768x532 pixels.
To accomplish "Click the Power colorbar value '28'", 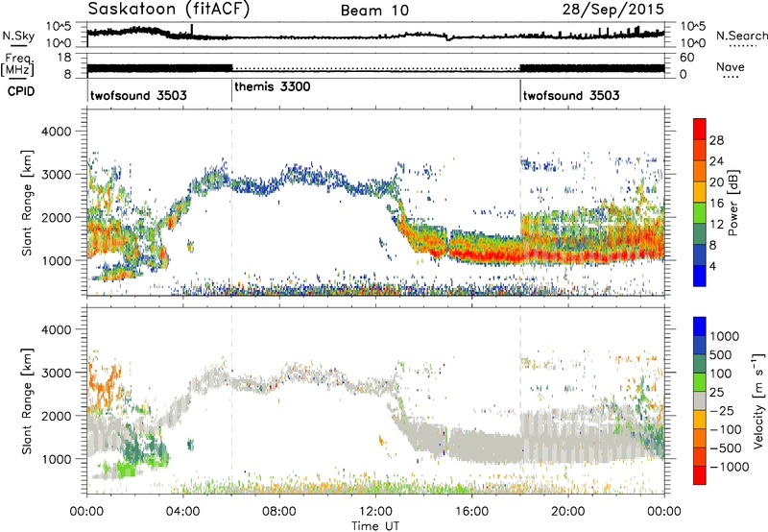I will click(716, 140).
